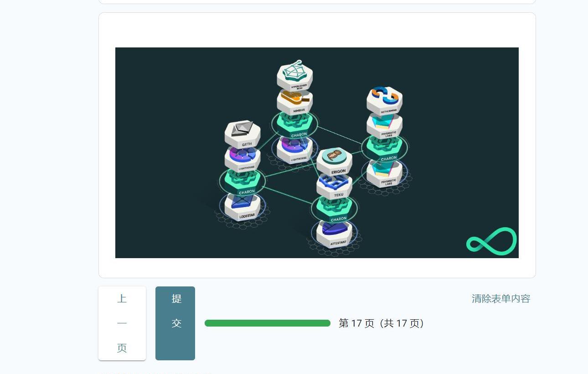Click the 清除表单内容 link
Viewport: 588px width, 374px height.
(x=501, y=299)
